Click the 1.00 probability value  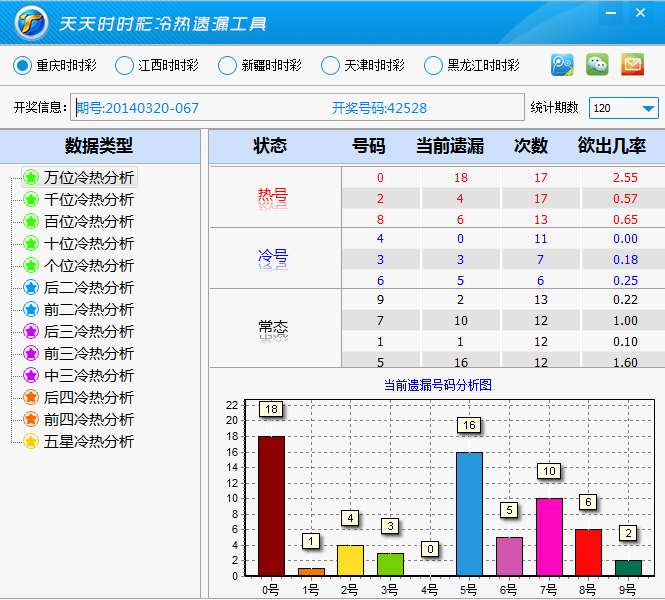[625, 321]
